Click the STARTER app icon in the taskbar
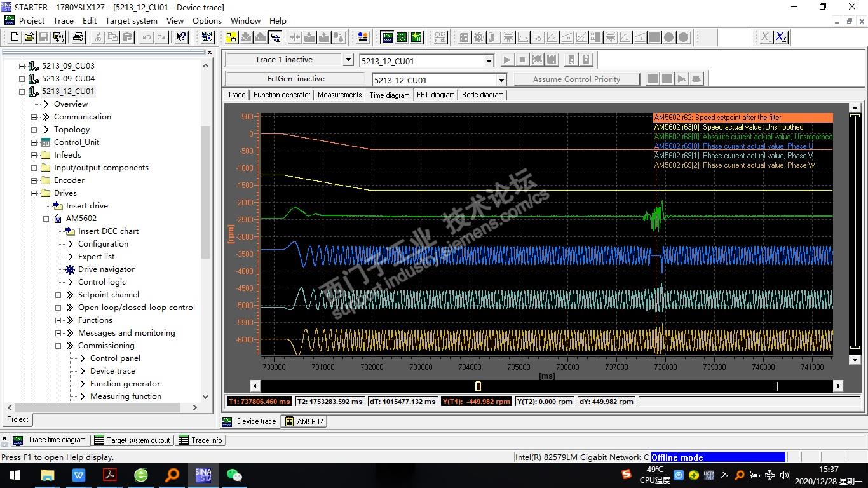This screenshot has width=868, height=488. pyautogui.click(x=203, y=475)
